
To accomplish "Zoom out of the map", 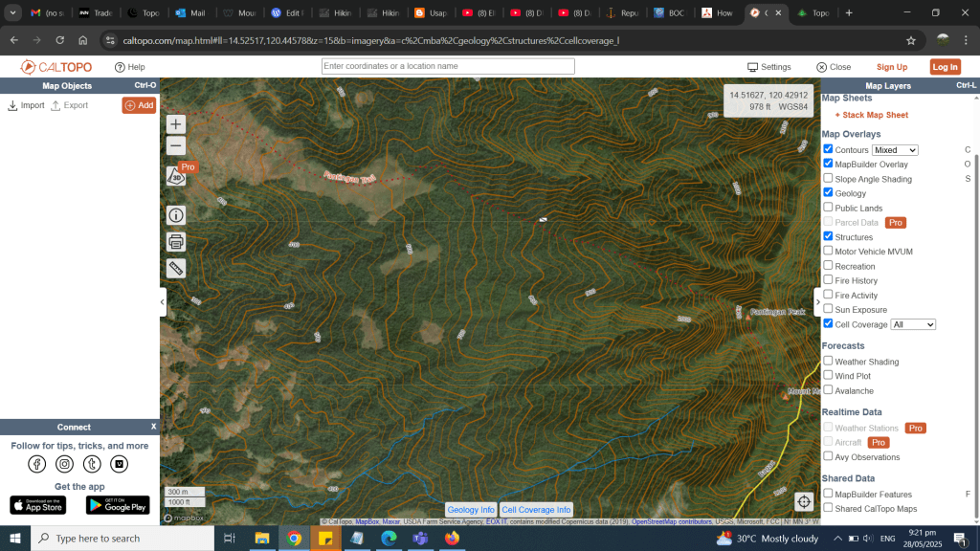I will tap(175, 146).
